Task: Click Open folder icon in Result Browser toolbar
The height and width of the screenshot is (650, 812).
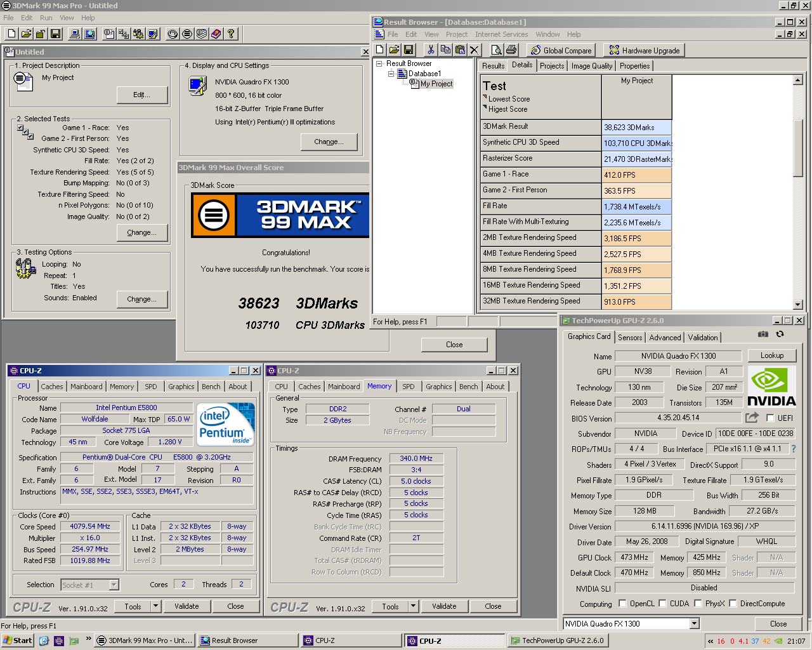Action: [x=394, y=50]
